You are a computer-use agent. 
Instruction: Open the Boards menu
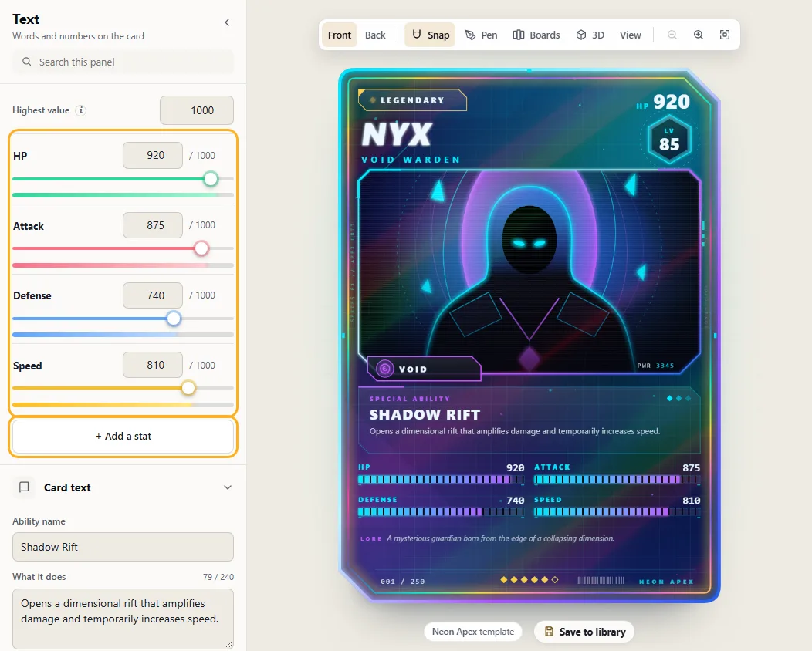coord(536,35)
